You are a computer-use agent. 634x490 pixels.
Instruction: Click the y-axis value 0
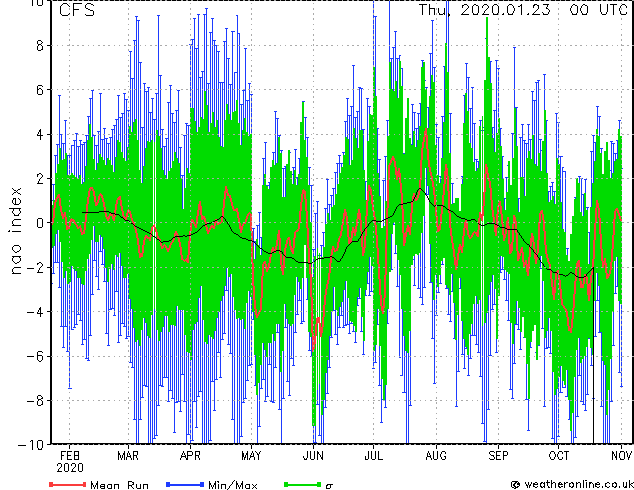(x=40, y=223)
